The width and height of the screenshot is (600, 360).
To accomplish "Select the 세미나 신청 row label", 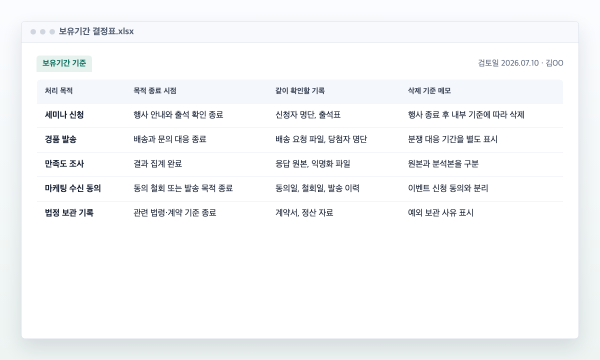I will pyautogui.click(x=64, y=115).
